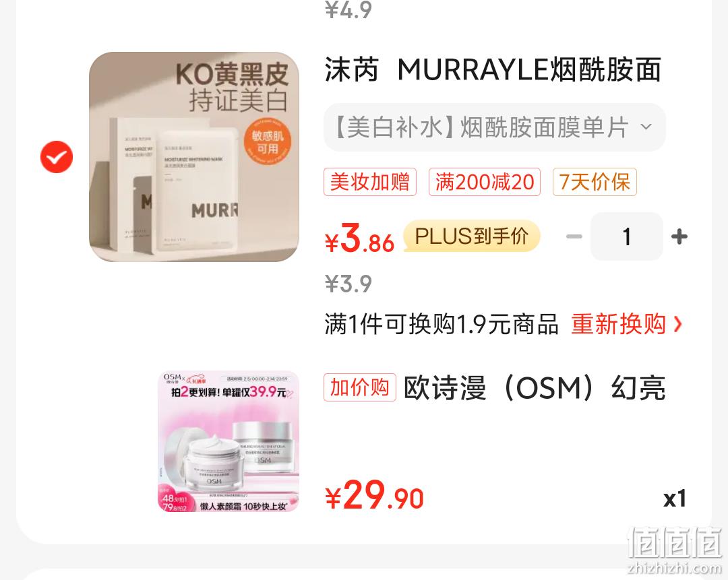Click the 重新换购 link
The width and height of the screenshot is (728, 580).
618,324
